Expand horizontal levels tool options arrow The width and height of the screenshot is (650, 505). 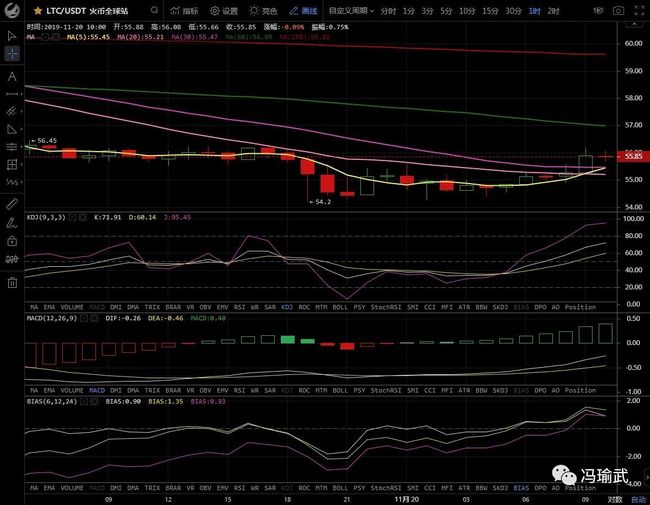(21, 147)
